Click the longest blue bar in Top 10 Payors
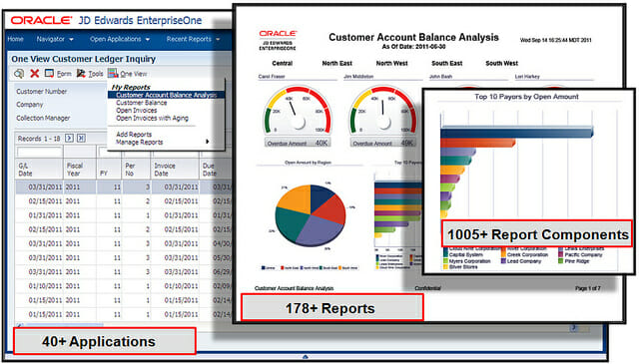The width and height of the screenshot is (639, 364). click(x=517, y=134)
